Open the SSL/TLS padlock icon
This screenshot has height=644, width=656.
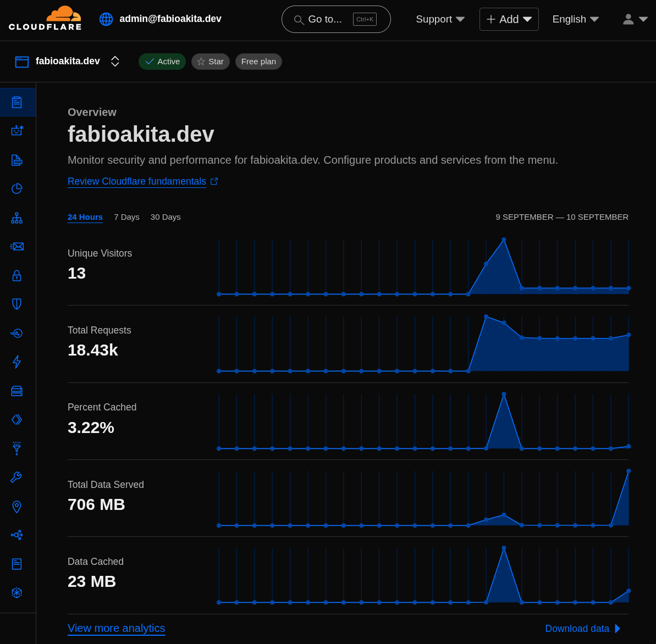(16, 276)
